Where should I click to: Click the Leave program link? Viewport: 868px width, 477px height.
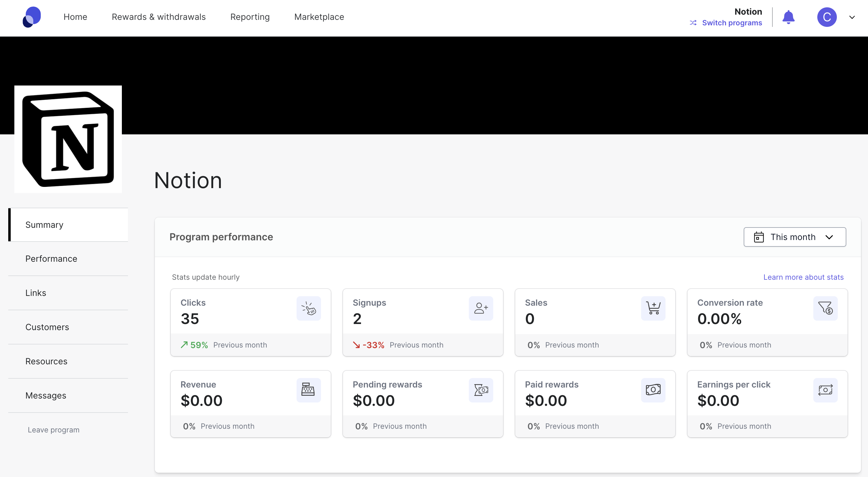pyautogui.click(x=53, y=430)
